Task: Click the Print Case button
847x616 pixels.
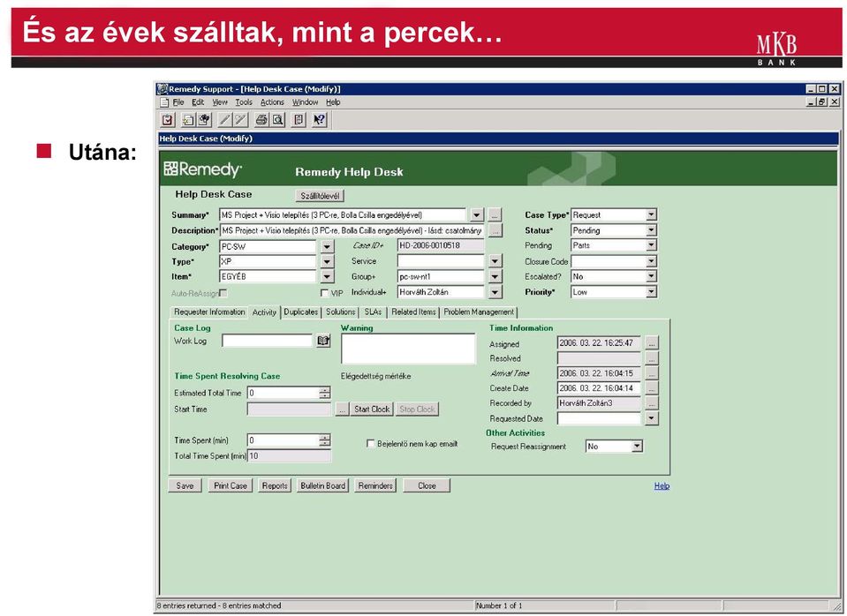Action: [231, 486]
